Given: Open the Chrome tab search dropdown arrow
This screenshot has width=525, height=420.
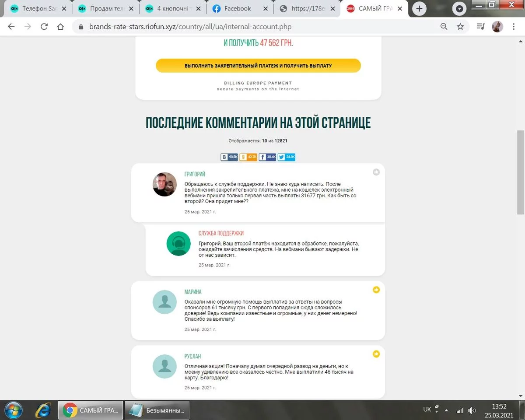Looking at the screenshot, I should click(x=459, y=9).
